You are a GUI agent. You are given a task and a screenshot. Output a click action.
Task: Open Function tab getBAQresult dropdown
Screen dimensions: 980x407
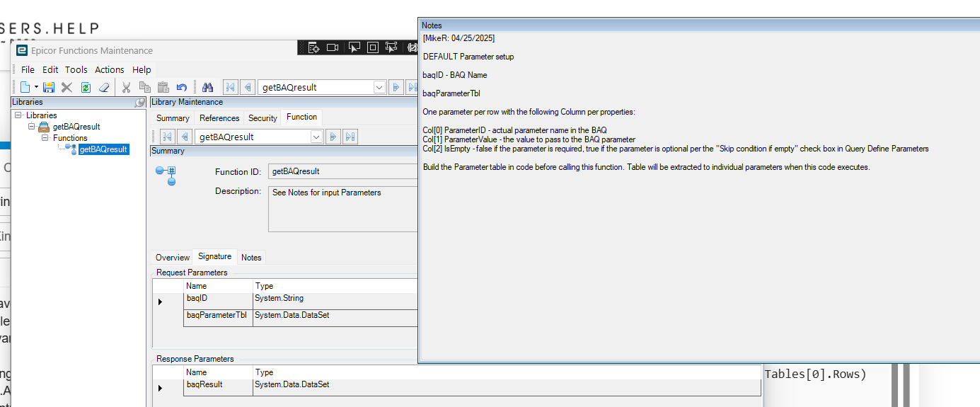pos(316,137)
